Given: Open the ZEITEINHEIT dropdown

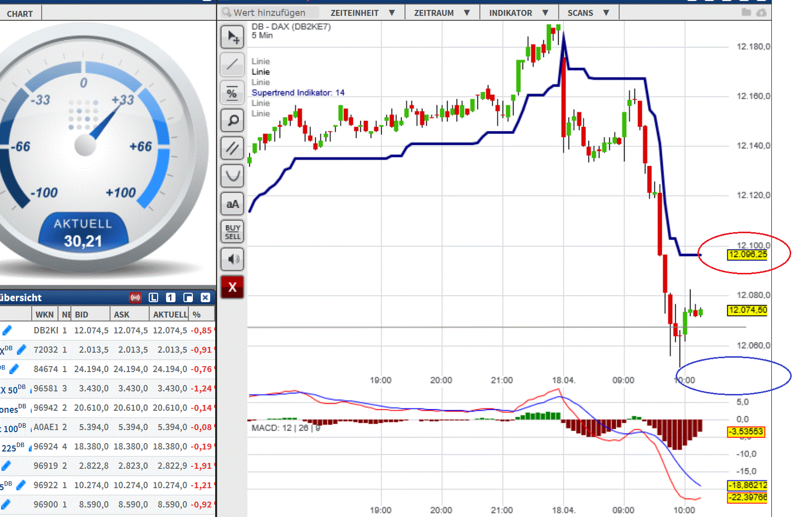Looking at the screenshot, I should tap(363, 12).
